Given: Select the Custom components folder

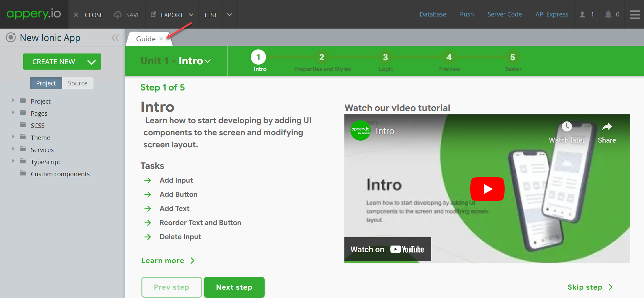Looking at the screenshot, I should pos(60,174).
